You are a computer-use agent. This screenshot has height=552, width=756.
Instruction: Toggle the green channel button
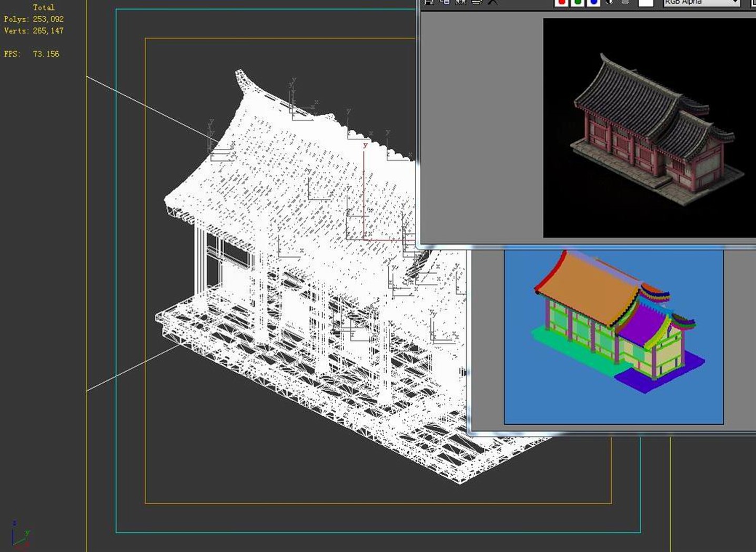tap(578, 3)
